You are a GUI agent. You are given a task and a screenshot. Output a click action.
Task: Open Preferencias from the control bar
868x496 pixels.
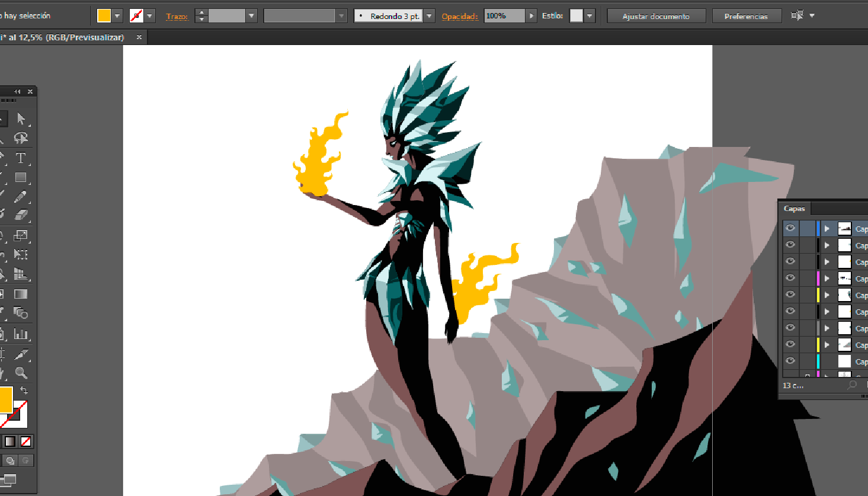point(746,16)
